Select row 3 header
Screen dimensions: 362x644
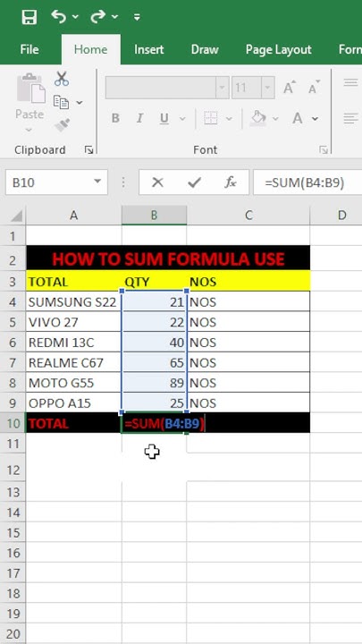click(x=13, y=282)
